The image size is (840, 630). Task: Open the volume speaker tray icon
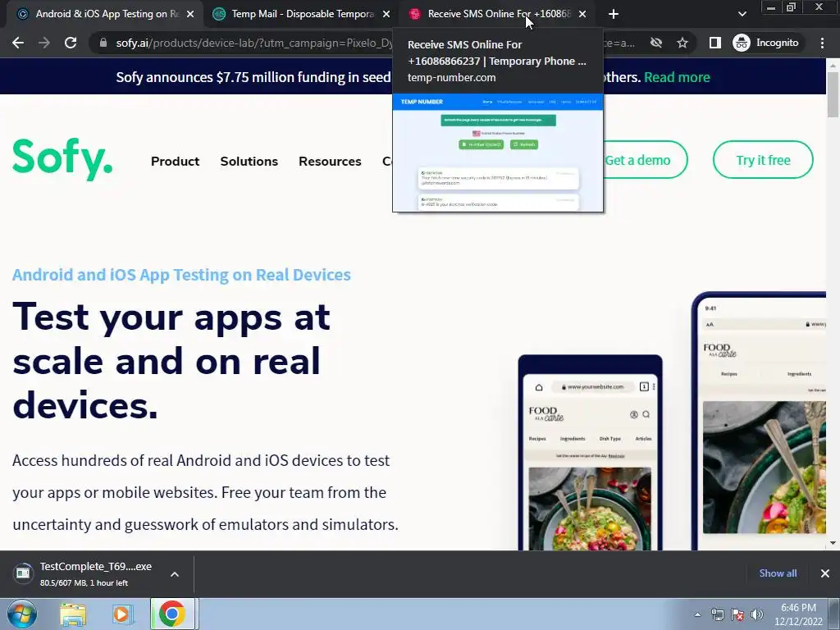757,614
